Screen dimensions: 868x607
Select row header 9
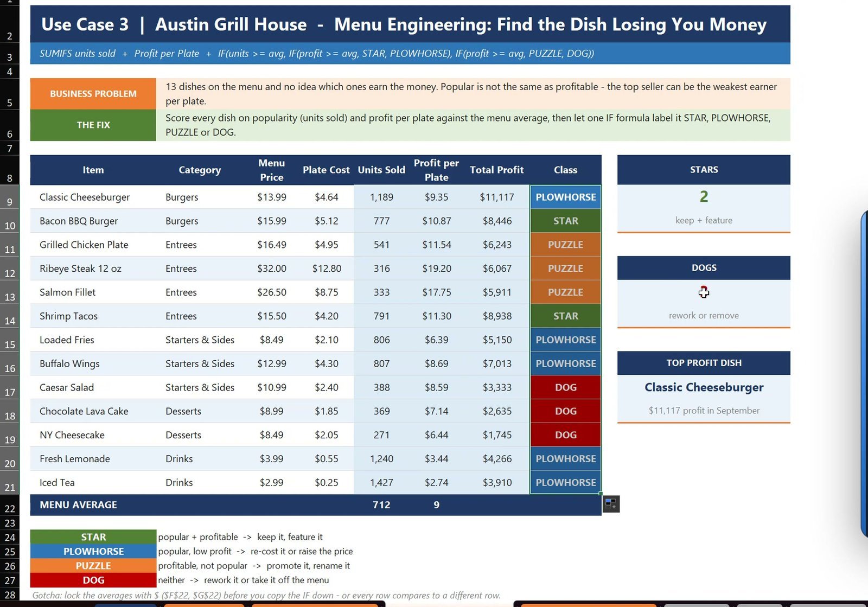10,197
